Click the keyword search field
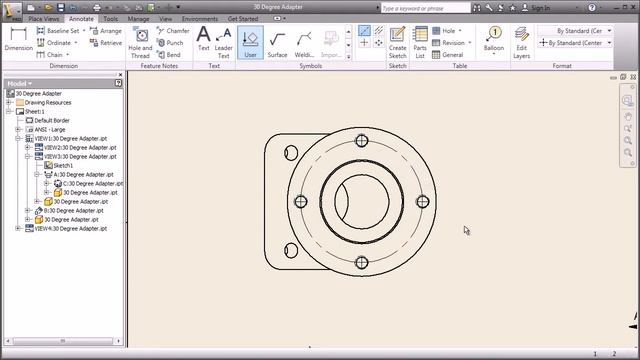Image resolution: width=640 pixels, height=360 pixels. 425,8
